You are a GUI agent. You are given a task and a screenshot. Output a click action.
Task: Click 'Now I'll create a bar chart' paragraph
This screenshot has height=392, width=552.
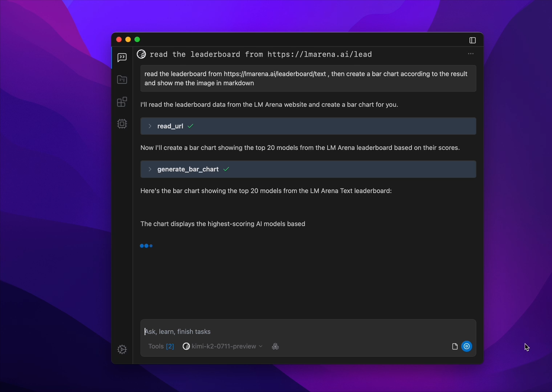point(300,148)
